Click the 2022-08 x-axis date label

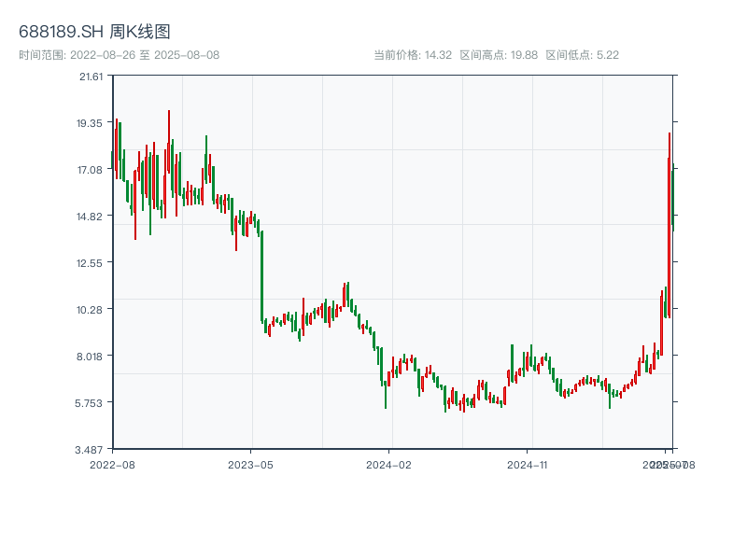pyautogui.click(x=112, y=464)
